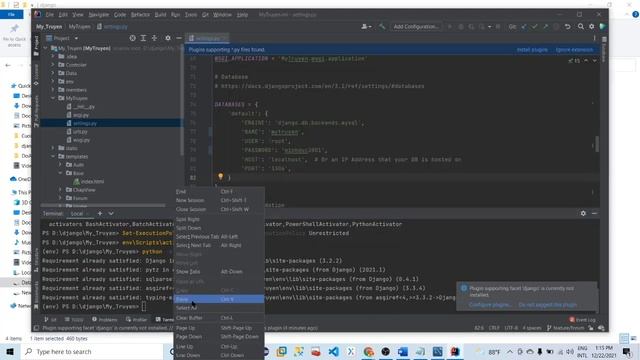
Task: Open Word from the taskbar
Action: [x=402, y=351]
